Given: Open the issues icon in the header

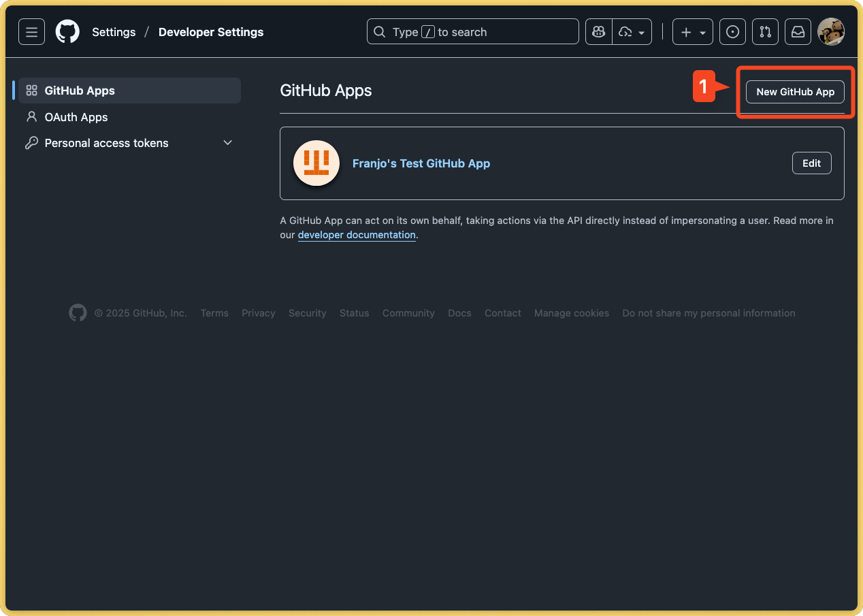Looking at the screenshot, I should 732,31.
